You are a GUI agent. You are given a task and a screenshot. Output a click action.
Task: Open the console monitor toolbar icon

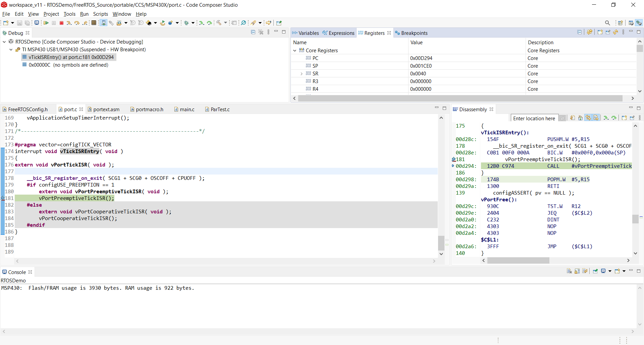(37, 23)
